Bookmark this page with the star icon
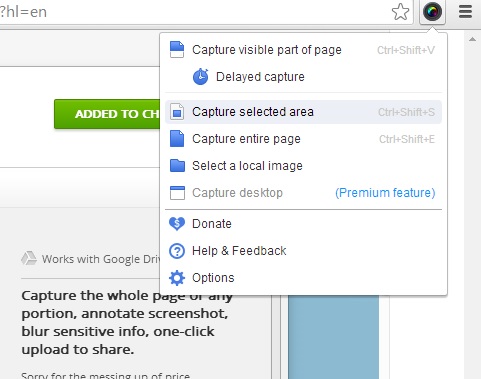The image size is (481, 379). (400, 12)
